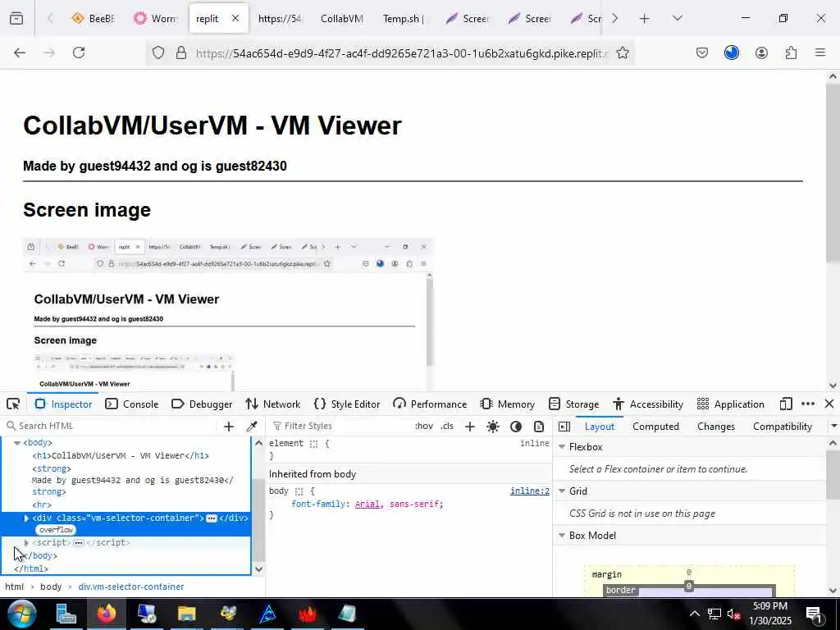Close the developer tools
The width and height of the screenshot is (840, 630).
point(829,404)
